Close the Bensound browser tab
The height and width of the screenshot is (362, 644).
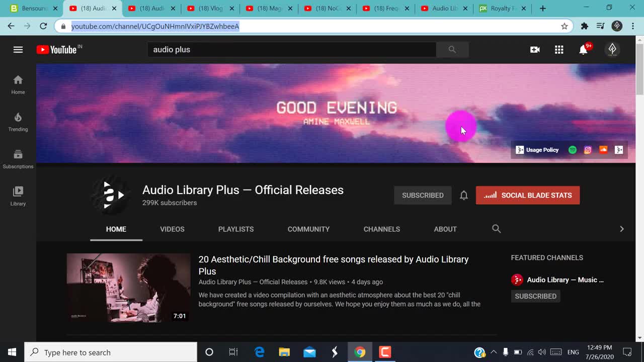[x=55, y=9]
